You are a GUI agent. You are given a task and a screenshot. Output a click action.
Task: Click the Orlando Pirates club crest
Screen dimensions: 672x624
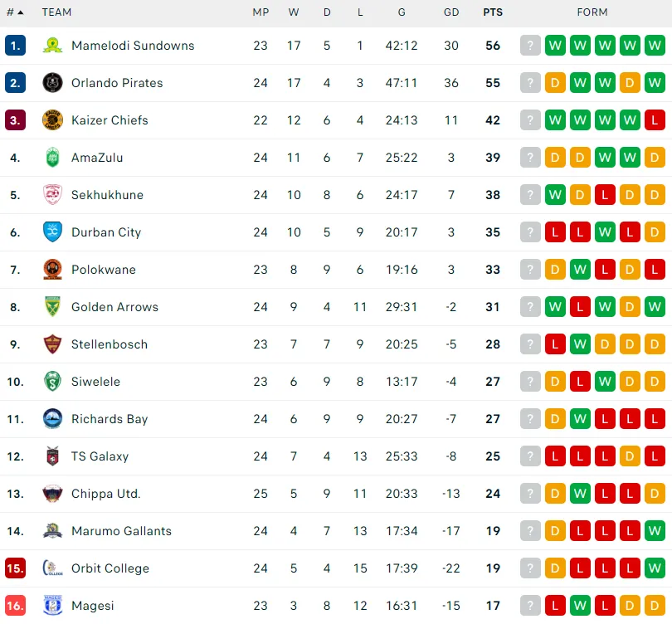52,83
